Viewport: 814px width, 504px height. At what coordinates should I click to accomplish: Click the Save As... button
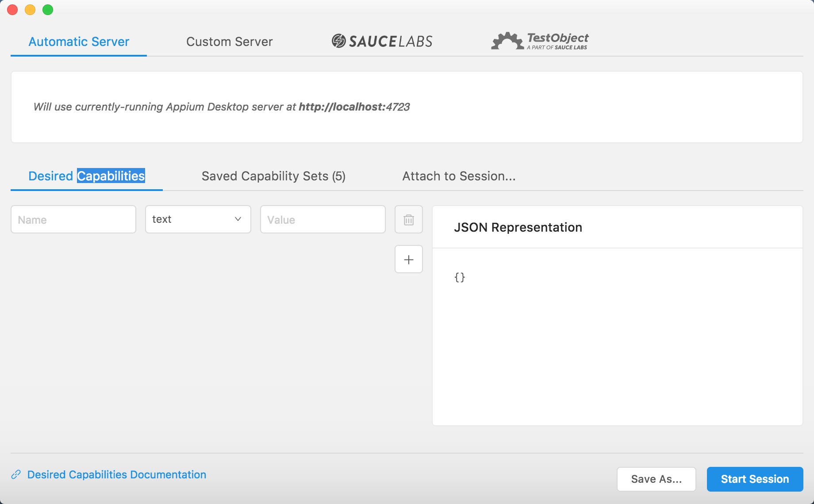tap(657, 479)
